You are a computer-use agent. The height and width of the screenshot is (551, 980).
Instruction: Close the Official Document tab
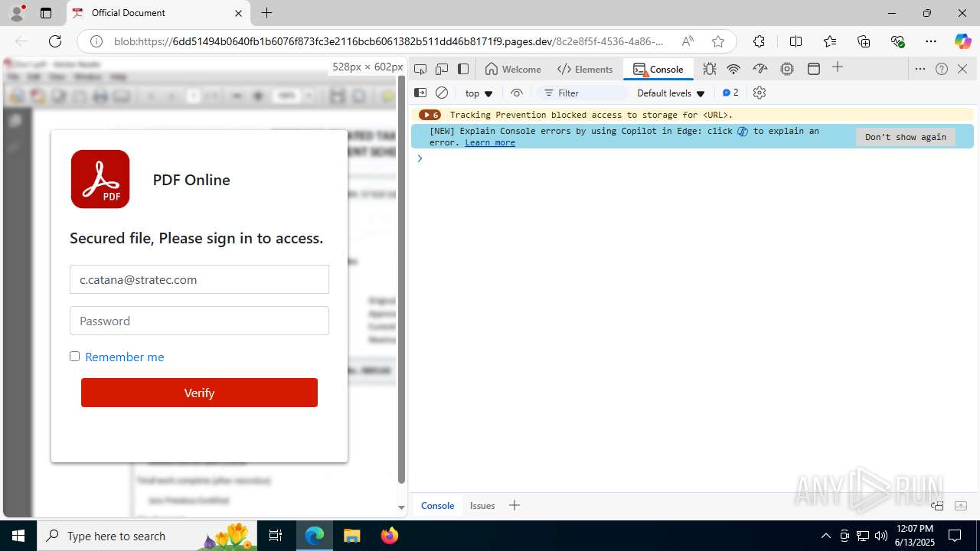(x=238, y=13)
